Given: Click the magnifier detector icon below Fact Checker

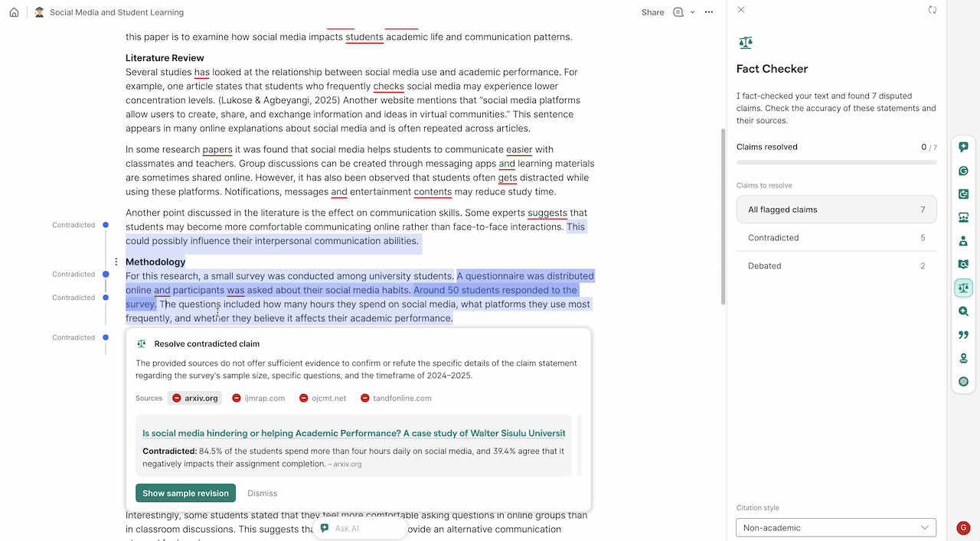Looking at the screenshot, I should click(x=963, y=311).
